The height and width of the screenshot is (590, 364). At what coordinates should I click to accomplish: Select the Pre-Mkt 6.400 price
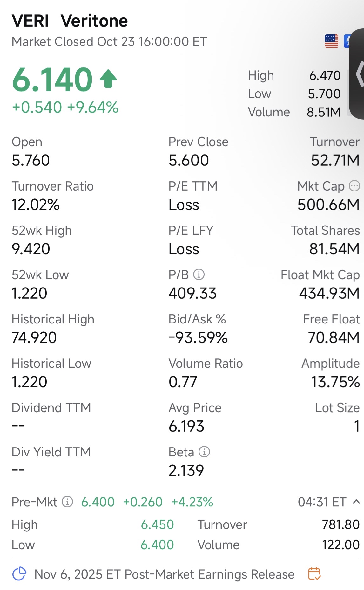click(98, 502)
